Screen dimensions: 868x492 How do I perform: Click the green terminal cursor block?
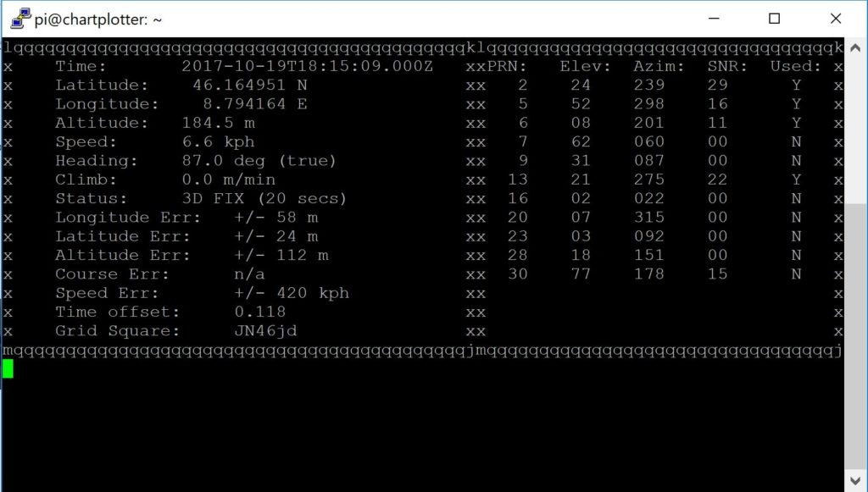pyautogui.click(x=8, y=368)
